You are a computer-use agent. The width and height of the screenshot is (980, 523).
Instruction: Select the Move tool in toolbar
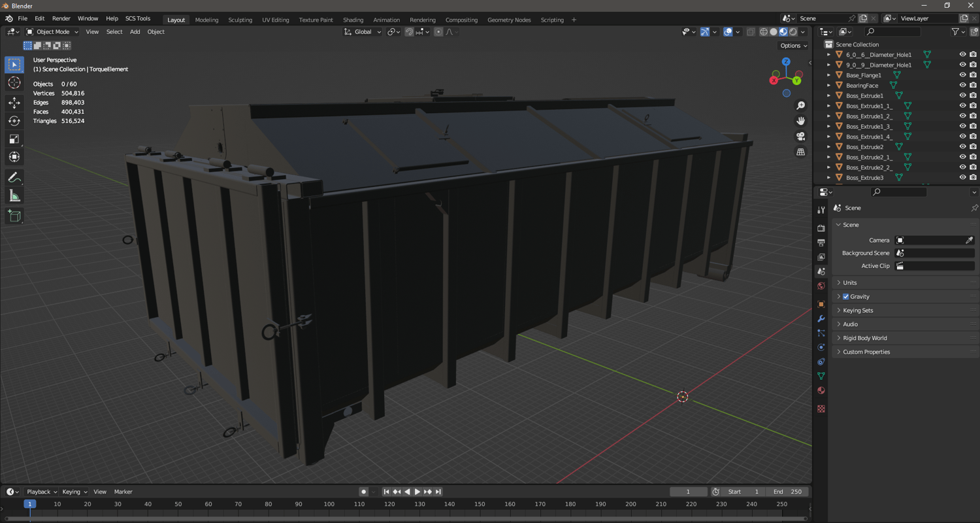pyautogui.click(x=14, y=103)
